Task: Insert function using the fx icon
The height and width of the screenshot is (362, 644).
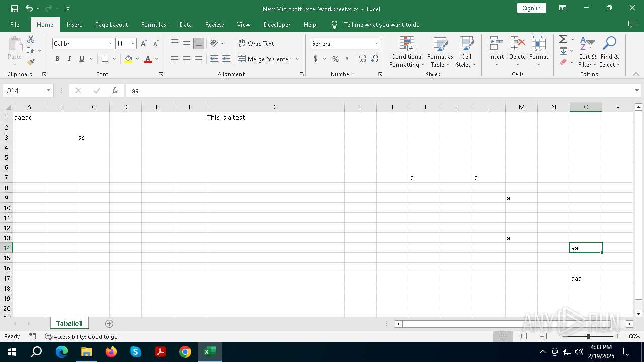Action: 115,90
